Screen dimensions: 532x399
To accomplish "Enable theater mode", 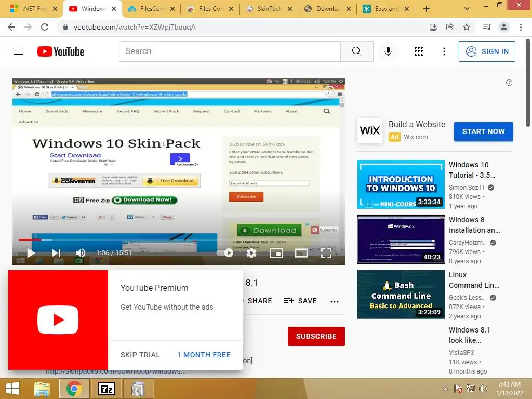I will click(301, 253).
